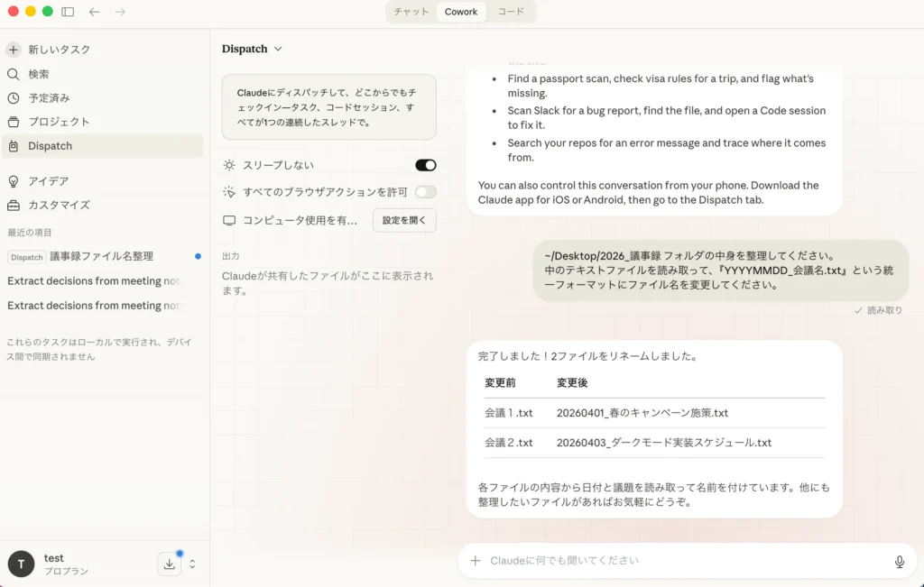Open プロジェクト in the sidebar
The height and width of the screenshot is (587, 924).
click(x=59, y=122)
